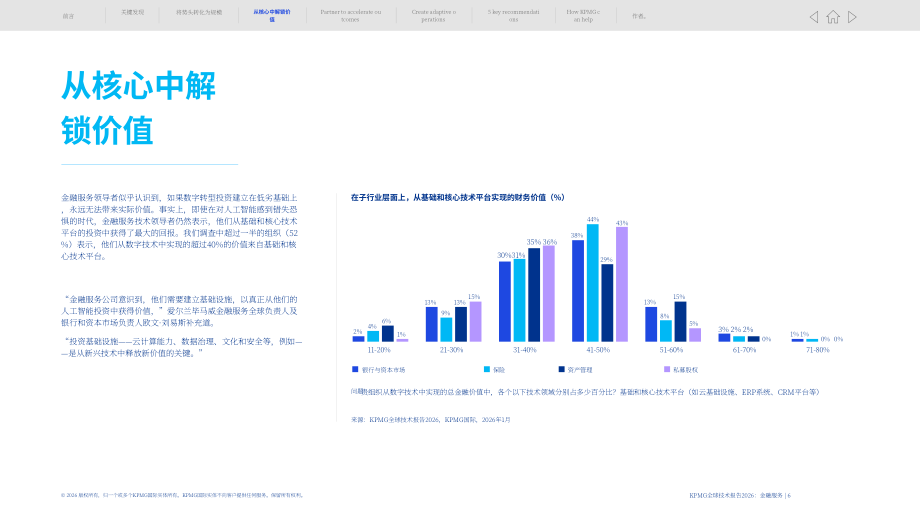Click the survey question text starting 问题
Screen dimensions: 920x518
point(585,392)
